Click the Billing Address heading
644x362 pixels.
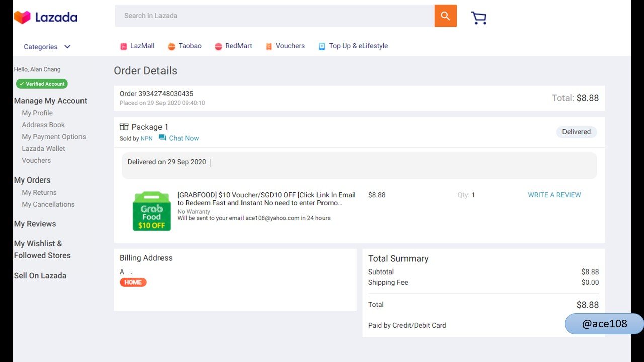(146, 258)
